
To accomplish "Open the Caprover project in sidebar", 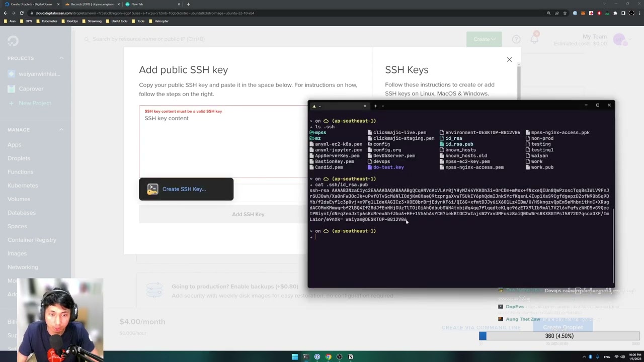I will coord(31,89).
